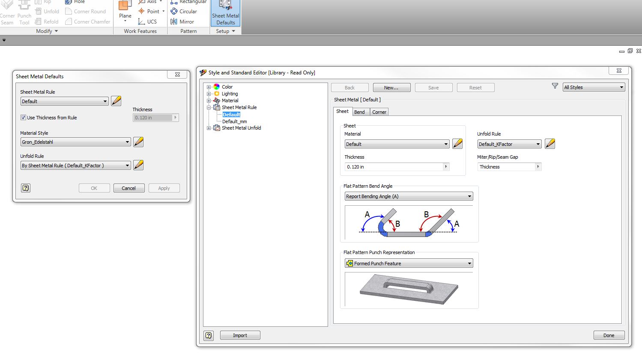Screen dimensions: 642x364
Task: Open the Thickness field arrow on Sheet tab
Action: [446, 167]
